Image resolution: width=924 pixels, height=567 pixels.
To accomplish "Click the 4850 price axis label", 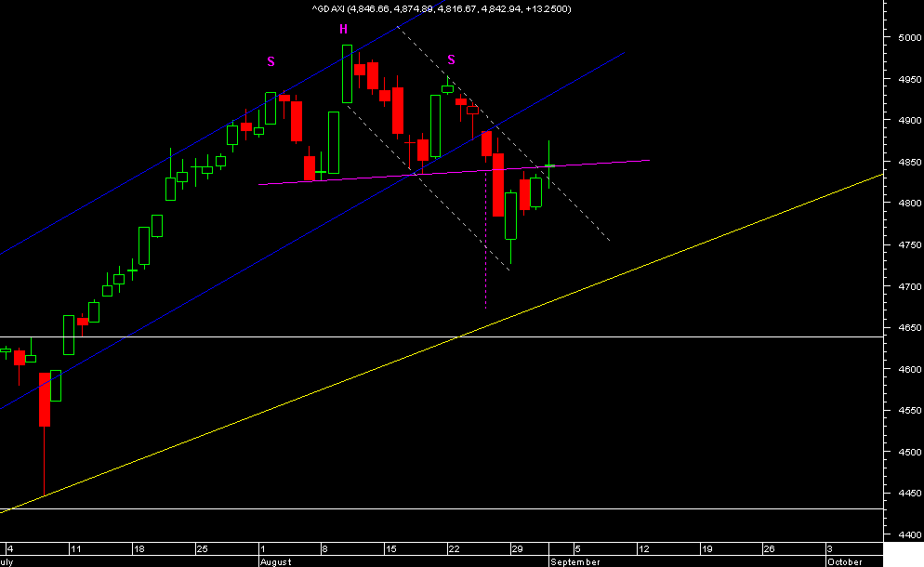I will click(x=910, y=162).
